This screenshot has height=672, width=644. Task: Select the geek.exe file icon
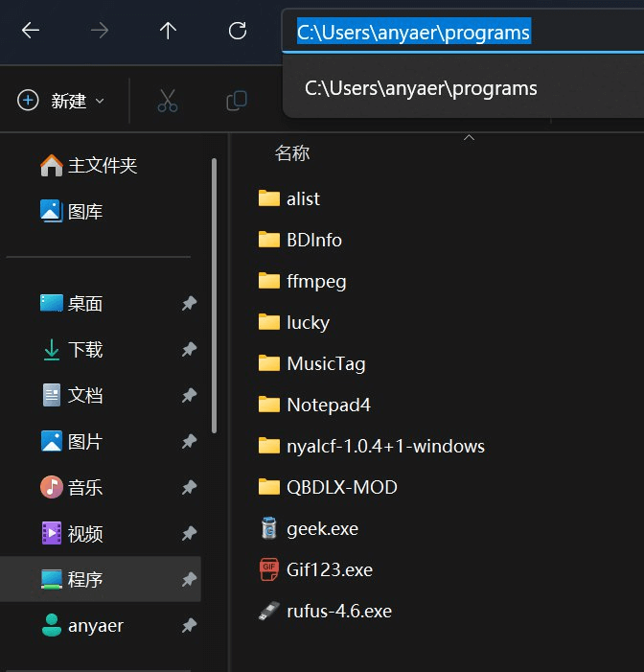click(x=269, y=528)
